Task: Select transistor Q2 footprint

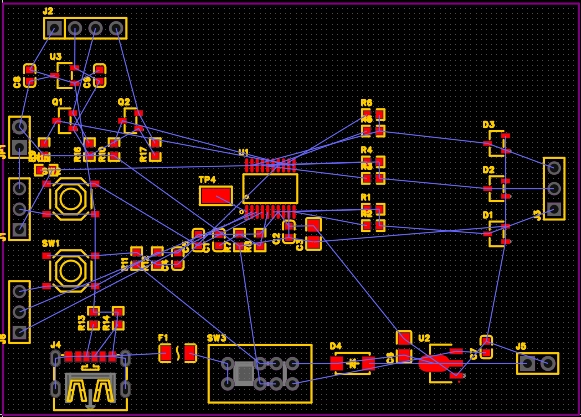Action: coord(130,121)
